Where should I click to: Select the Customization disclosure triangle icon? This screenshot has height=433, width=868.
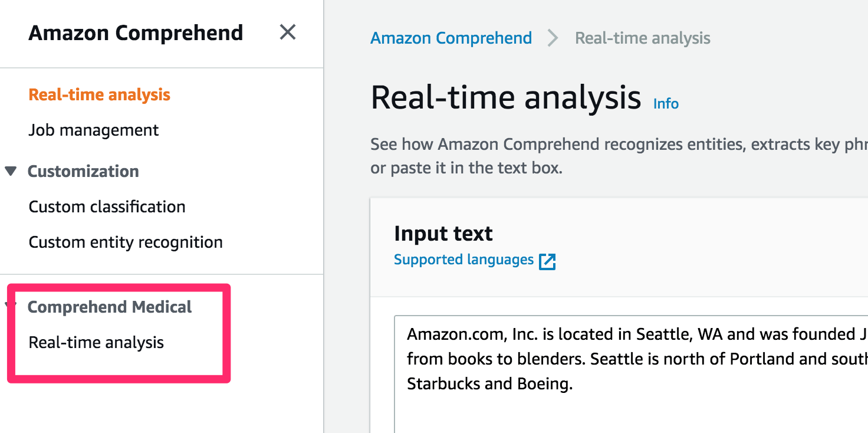pyautogui.click(x=12, y=171)
